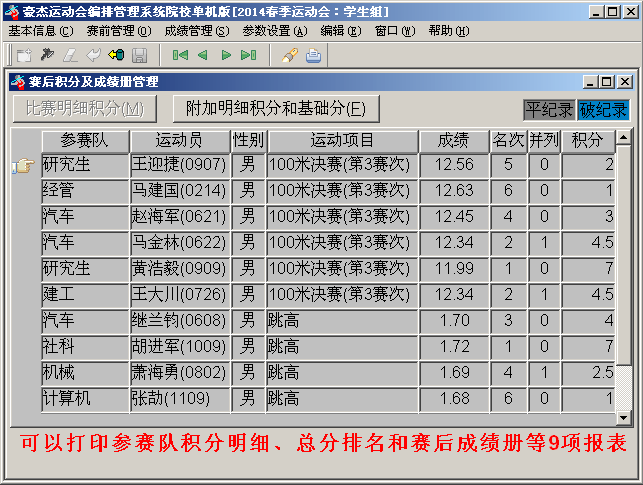This screenshot has width=643, height=485.
Task: Click the vertical scrollbar thumb
Action: point(623,254)
